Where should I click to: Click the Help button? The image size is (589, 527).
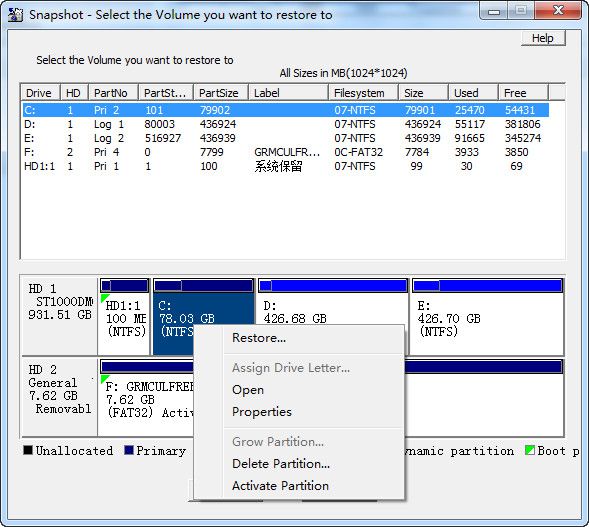[543, 38]
